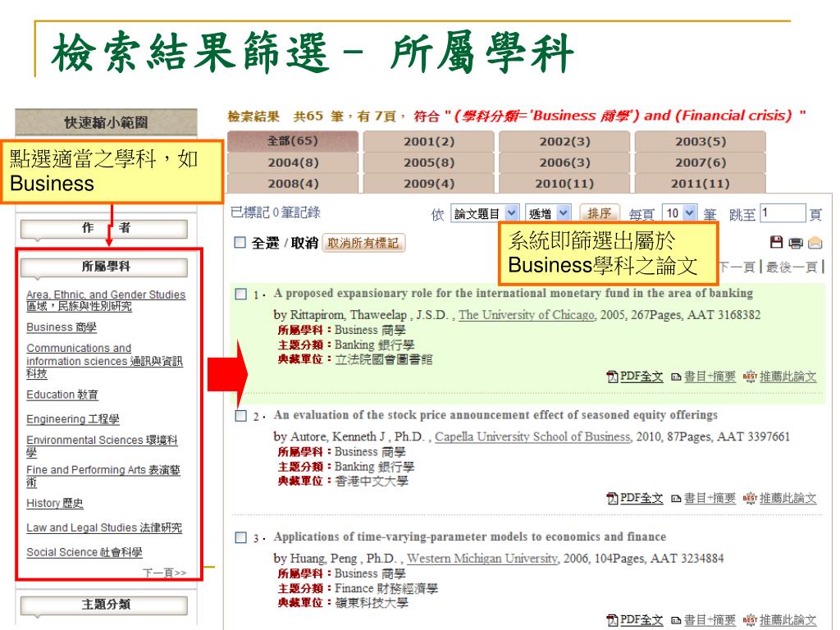Viewport: 840px width, 630px height.
Task: Filter by History 歷史
Action: click(55, 503)
